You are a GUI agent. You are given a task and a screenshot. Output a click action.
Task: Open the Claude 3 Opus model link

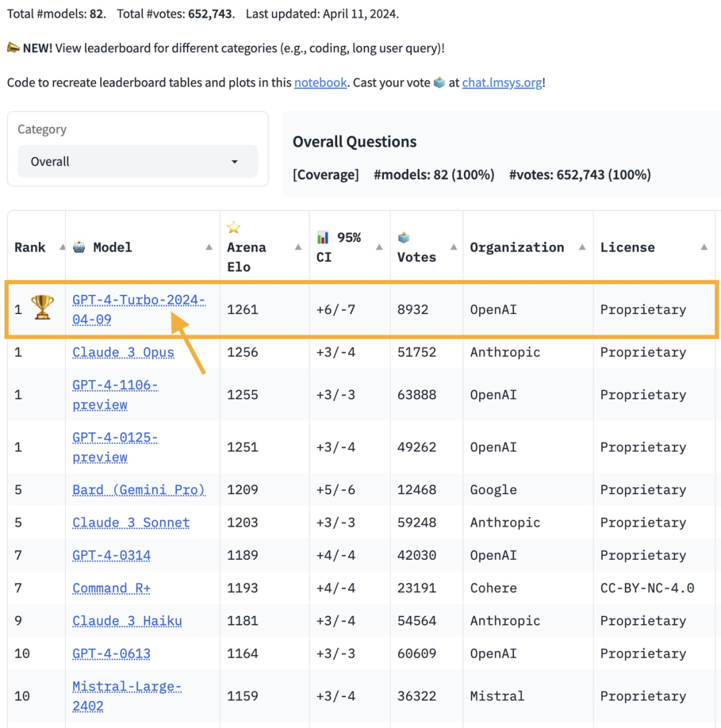pyautogui.click(x=124, y=353)
